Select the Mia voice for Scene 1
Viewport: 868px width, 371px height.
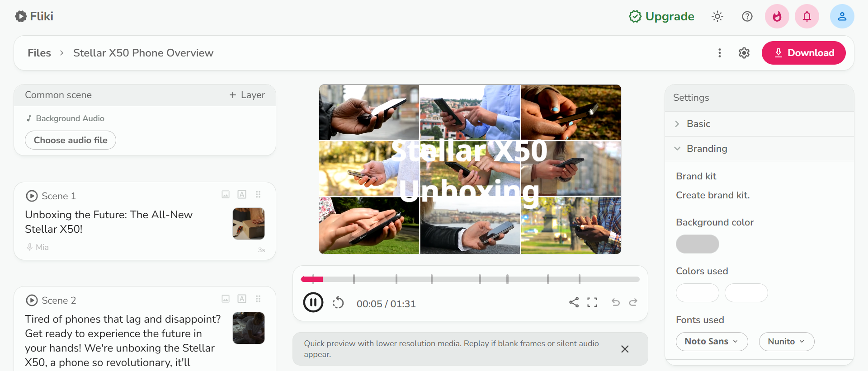[38, 247]
